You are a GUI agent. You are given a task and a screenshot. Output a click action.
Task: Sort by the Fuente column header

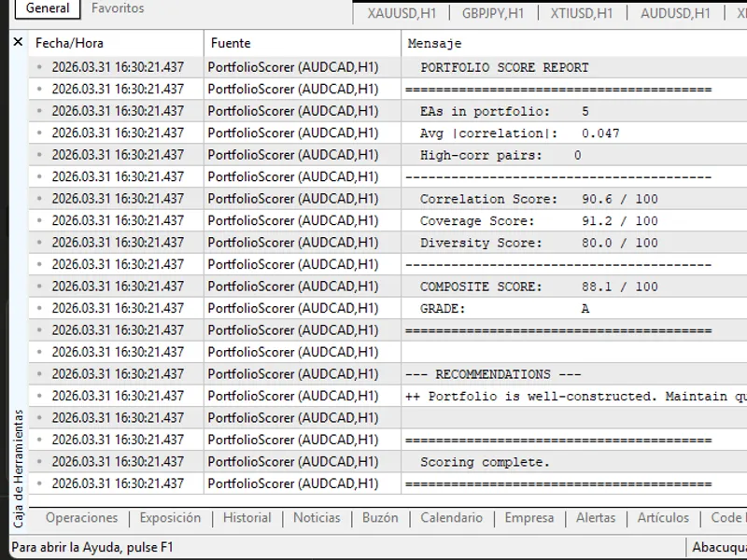coord(303,43)
